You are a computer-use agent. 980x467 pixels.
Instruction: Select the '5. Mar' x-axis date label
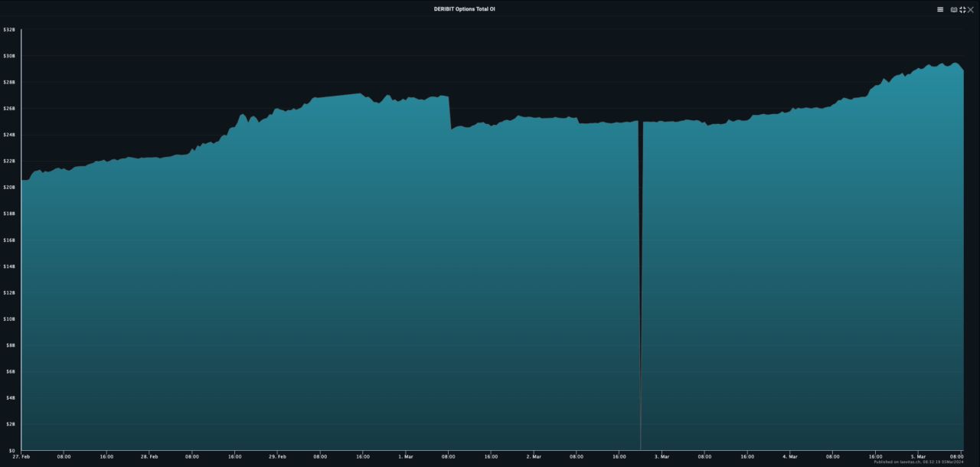click(x=918, y=456)
